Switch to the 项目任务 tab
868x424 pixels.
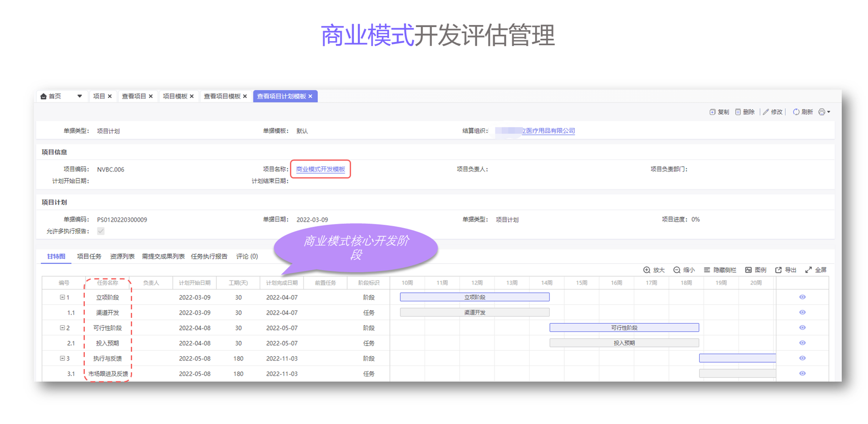point(89,256)
